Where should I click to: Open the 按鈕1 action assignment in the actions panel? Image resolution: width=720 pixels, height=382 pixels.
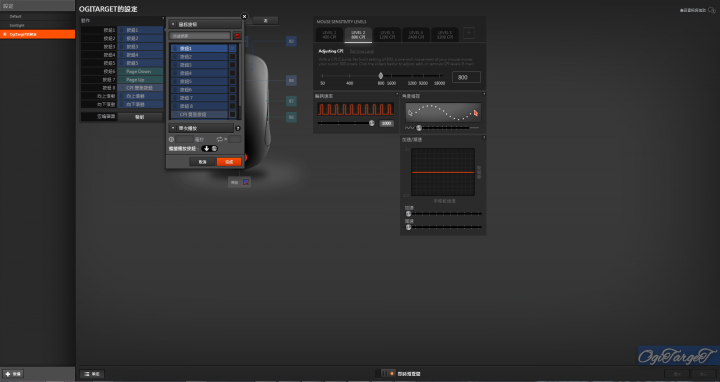pos(140,30)
